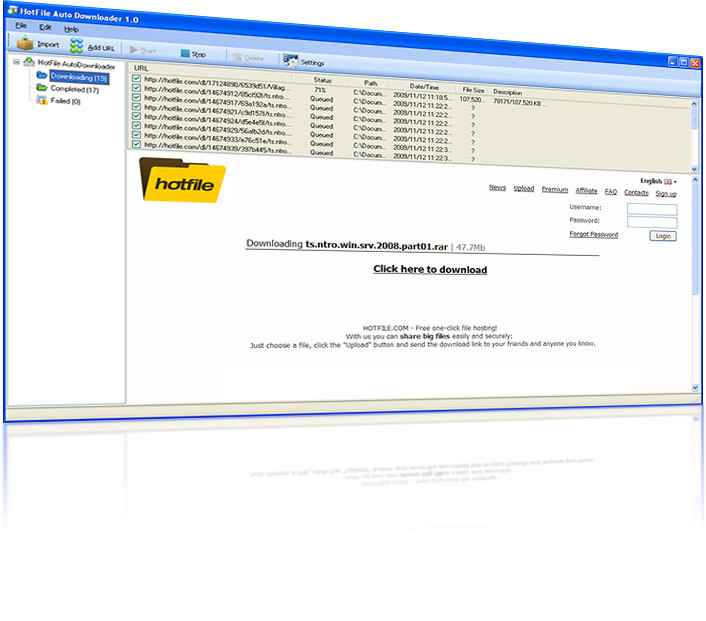706x621 pixels.
Task: Click the Stop square icon
Action: [x=185, y=53]
